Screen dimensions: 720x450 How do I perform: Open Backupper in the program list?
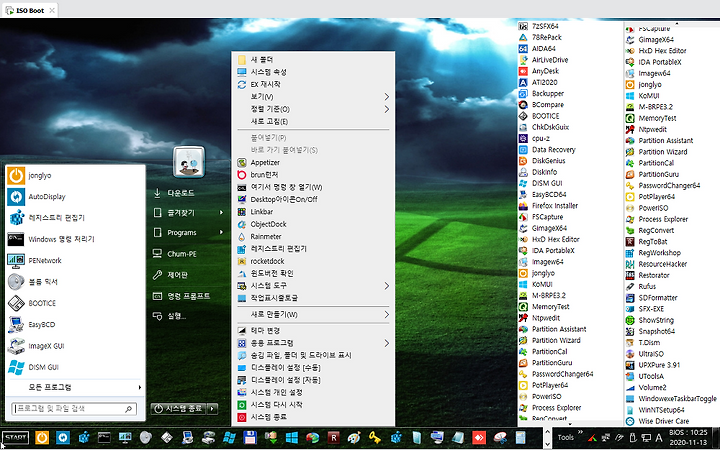541,93
